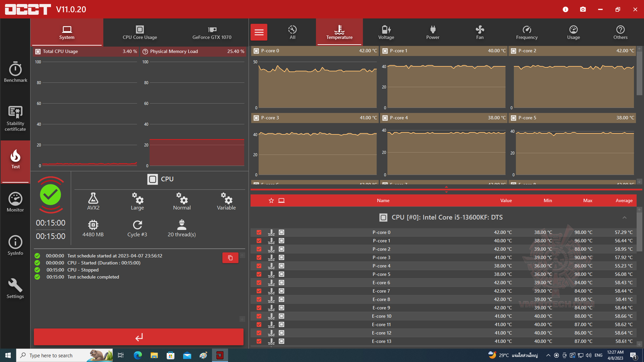Screen dimensions: 644x362
Task: Uncheck the P-core 0 sensor checkbox
Action: 259,232
